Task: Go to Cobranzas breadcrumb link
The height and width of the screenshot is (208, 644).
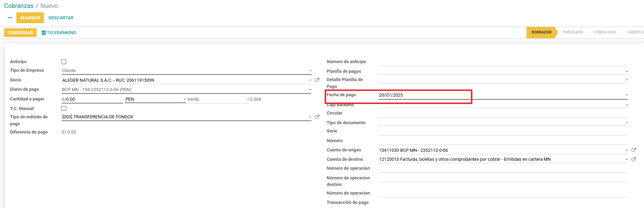Action: (19, 6)
